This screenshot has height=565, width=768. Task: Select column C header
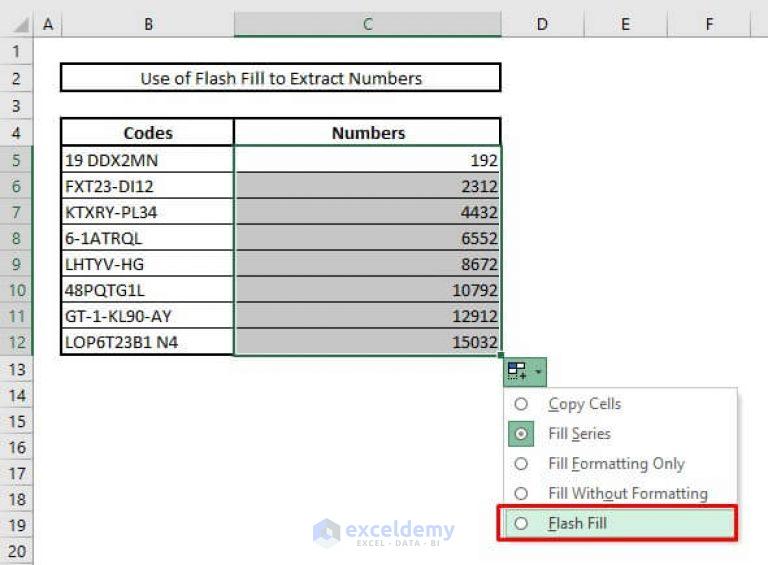(x=368, y=24)
